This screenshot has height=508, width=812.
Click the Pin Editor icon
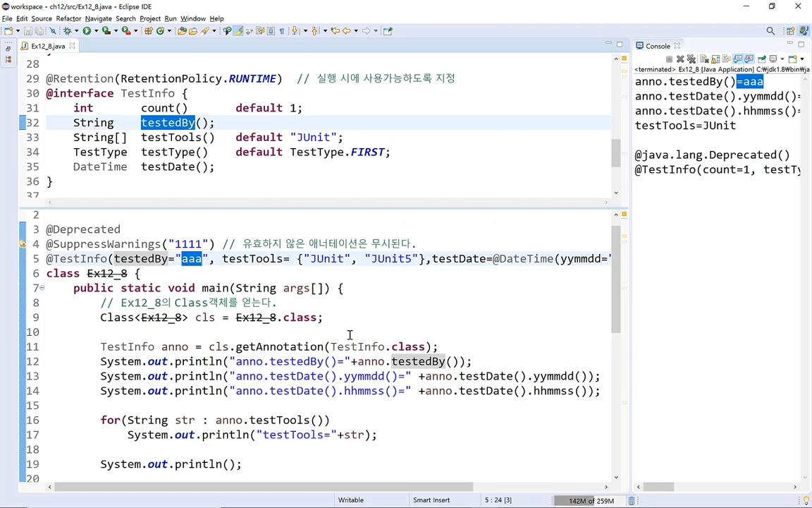click(388, 31)
